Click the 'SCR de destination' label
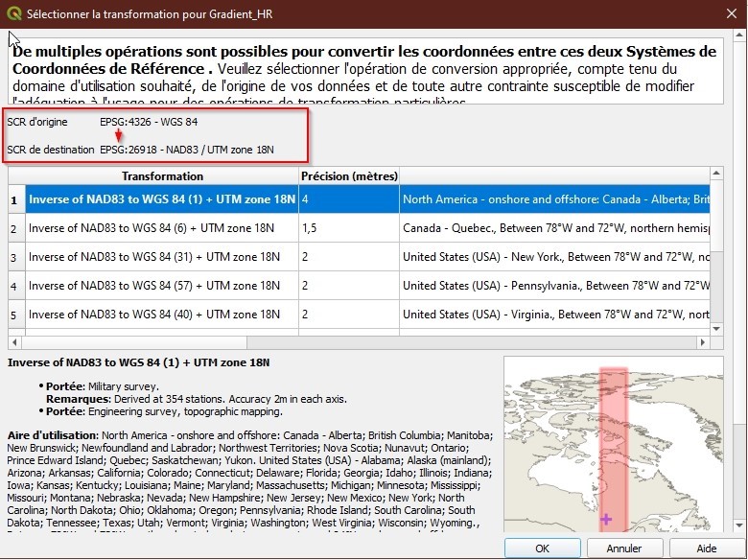748x560 pixels. 51,150
